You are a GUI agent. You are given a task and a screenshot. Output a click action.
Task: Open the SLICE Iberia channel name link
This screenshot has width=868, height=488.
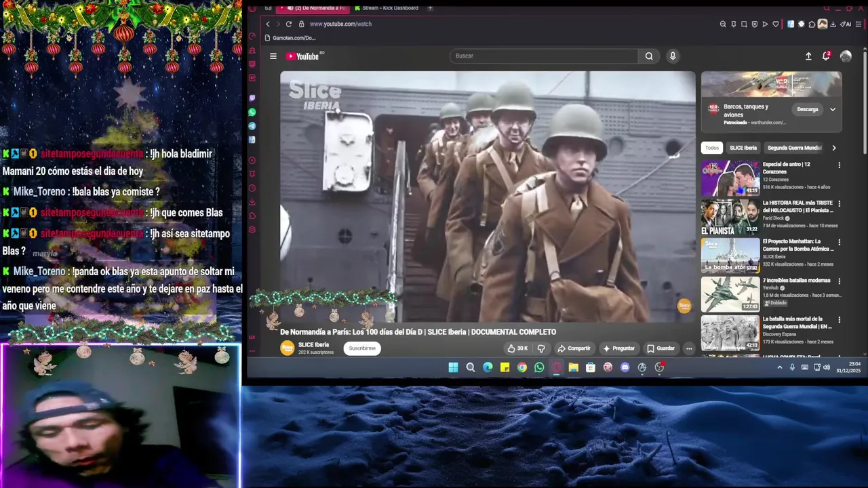click(313, 345)
